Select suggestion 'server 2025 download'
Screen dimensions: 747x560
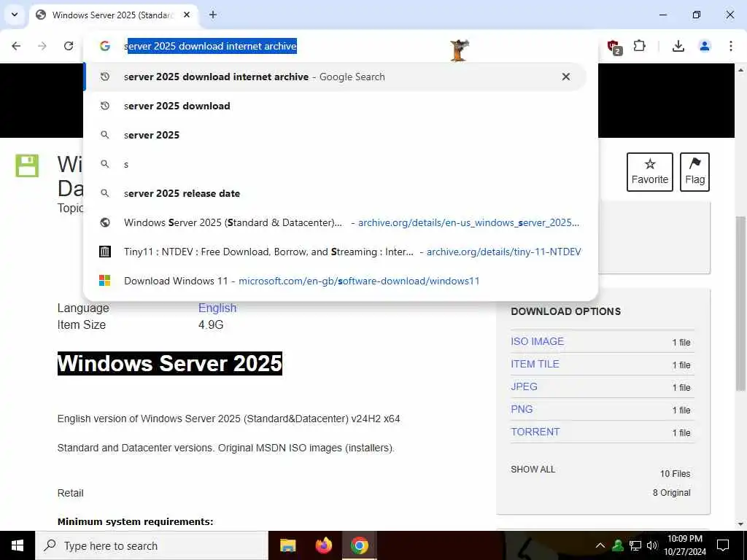335,106
